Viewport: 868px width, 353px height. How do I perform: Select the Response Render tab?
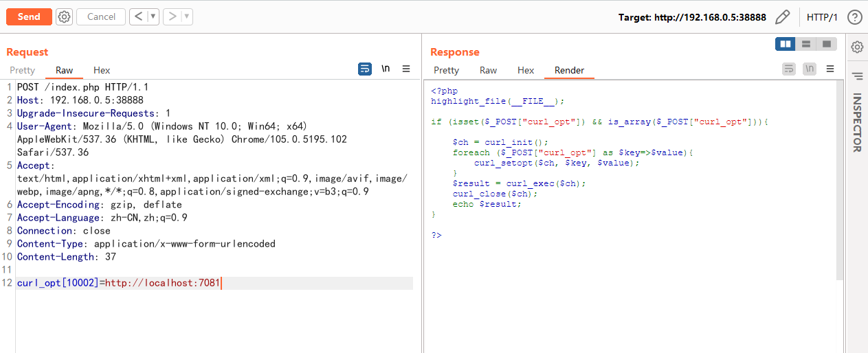[x=569, y=70]
